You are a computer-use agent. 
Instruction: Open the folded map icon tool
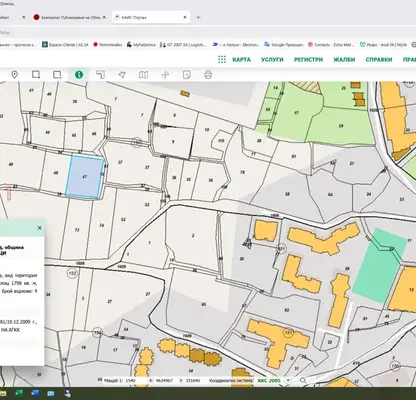143,75
